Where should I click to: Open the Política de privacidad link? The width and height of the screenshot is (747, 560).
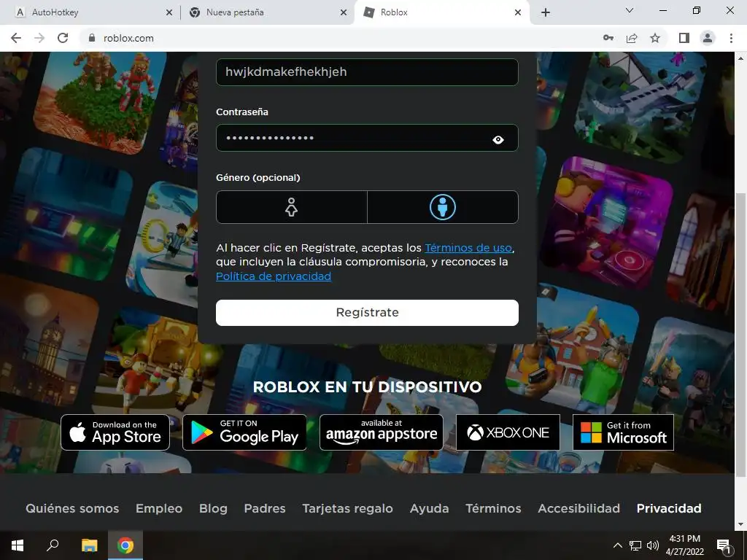[x=274, y=276]
